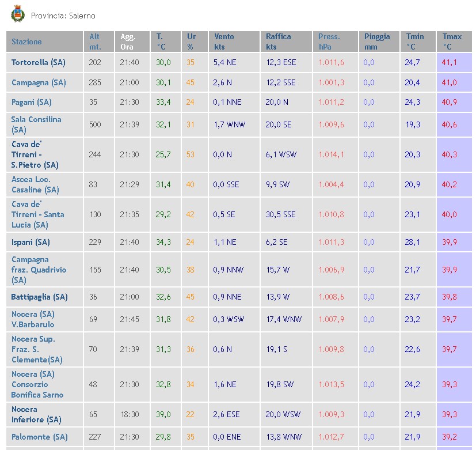Select Pagani's altitude value 35
The width and height of the screenshot is (476, 450).
(x=93, y=103)
